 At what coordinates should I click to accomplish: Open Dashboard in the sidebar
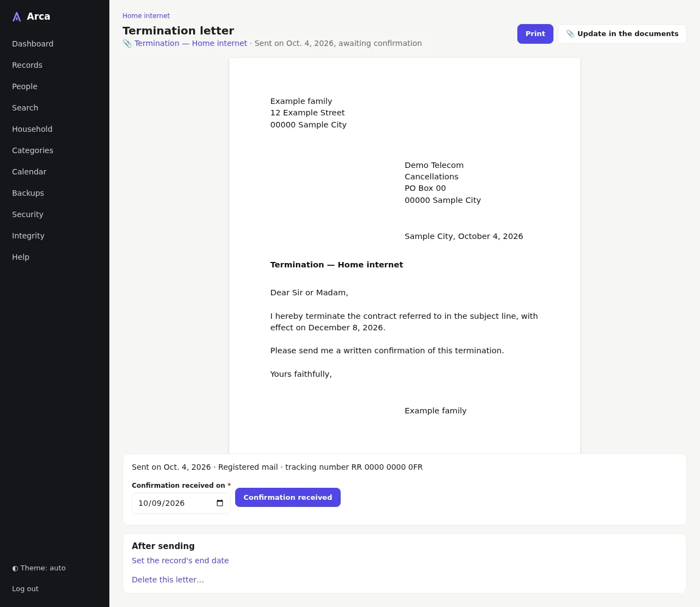[33, 44]
